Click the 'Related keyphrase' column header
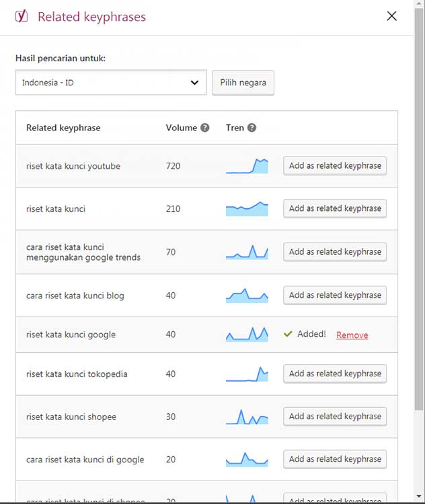The image size is (425, 504). click(63, 128)
